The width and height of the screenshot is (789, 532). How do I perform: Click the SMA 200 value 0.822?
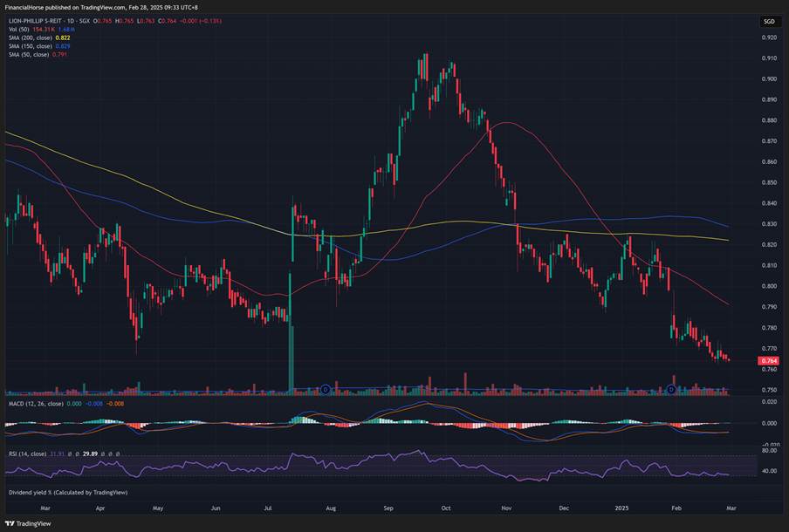[62, 38]
